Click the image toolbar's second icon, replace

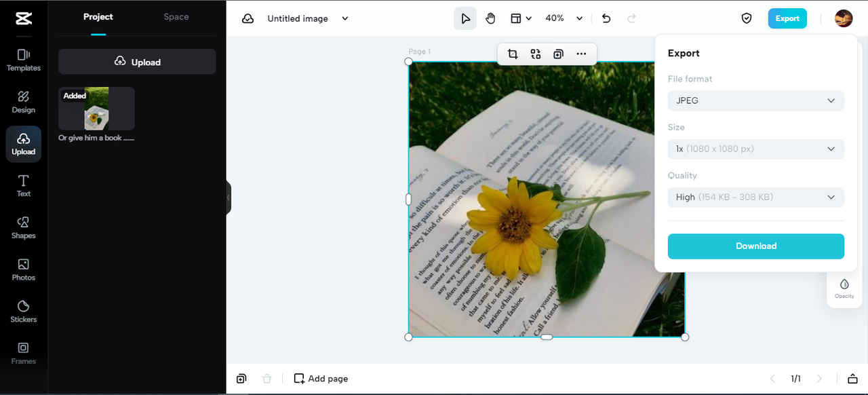[536, 54]
